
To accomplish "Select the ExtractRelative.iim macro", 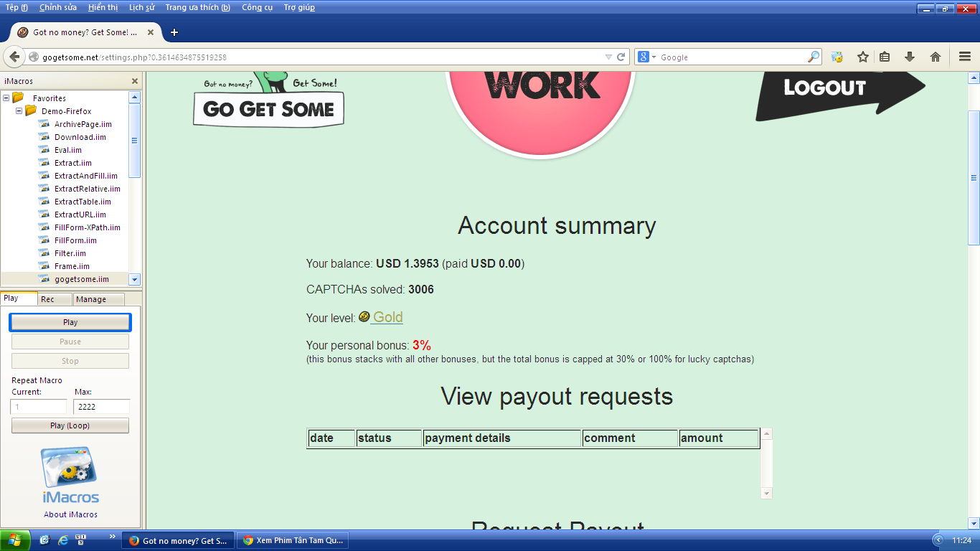I will click(88, 189).
